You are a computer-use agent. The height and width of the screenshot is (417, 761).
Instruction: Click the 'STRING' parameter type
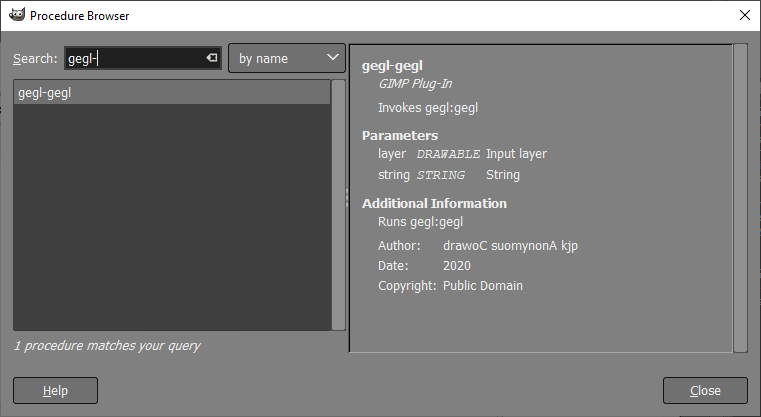tap(441, 175)
